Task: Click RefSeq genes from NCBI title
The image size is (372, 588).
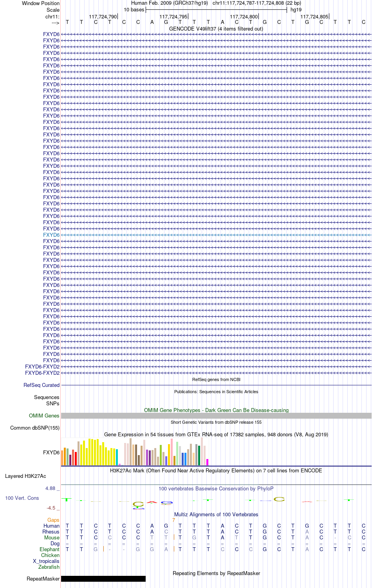Action: [216, 379]
